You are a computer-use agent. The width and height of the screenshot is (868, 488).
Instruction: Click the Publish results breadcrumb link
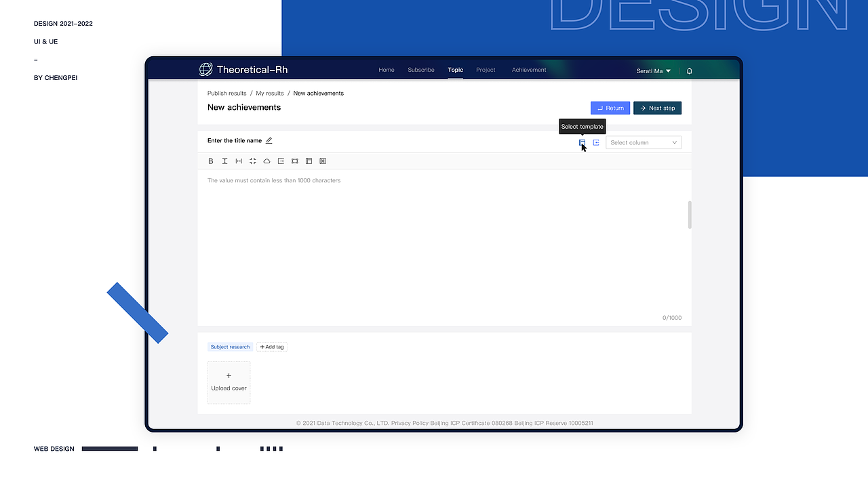pos(227,94)
